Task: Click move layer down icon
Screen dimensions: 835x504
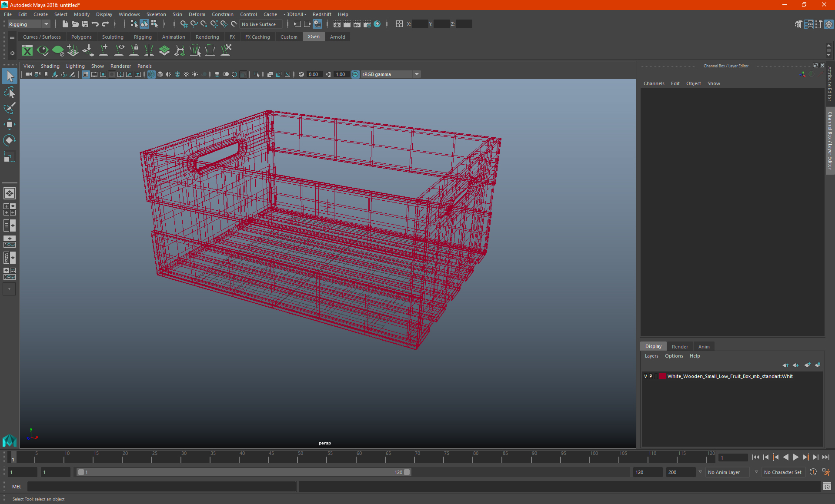Action: click(x=796, y=365)
